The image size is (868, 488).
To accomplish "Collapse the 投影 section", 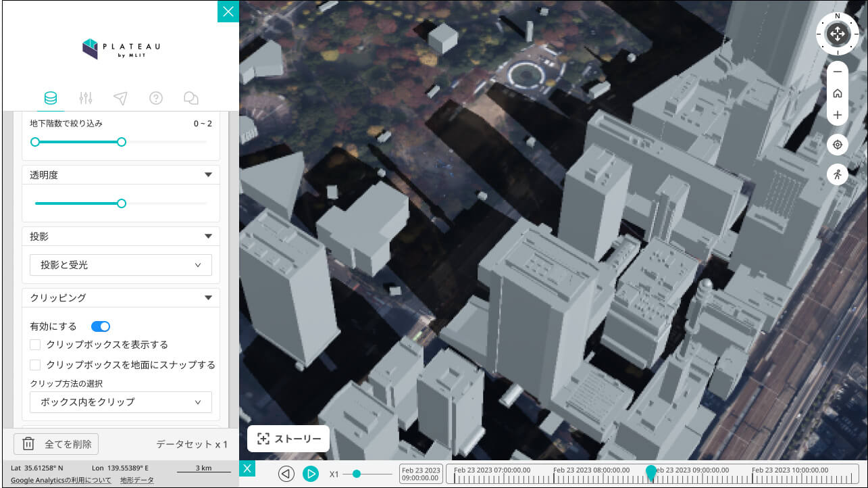I will click(208, 237).
